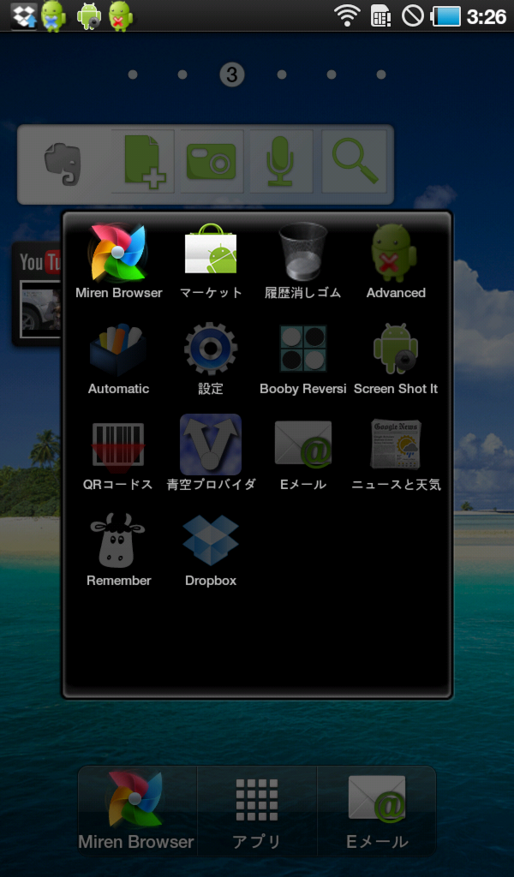
Task: Tap Screen Shot It notification icon
Action: coord(89,16)
